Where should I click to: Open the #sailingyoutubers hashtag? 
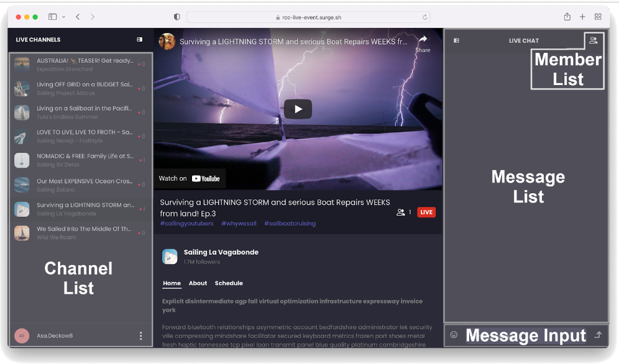click(186, 223)
